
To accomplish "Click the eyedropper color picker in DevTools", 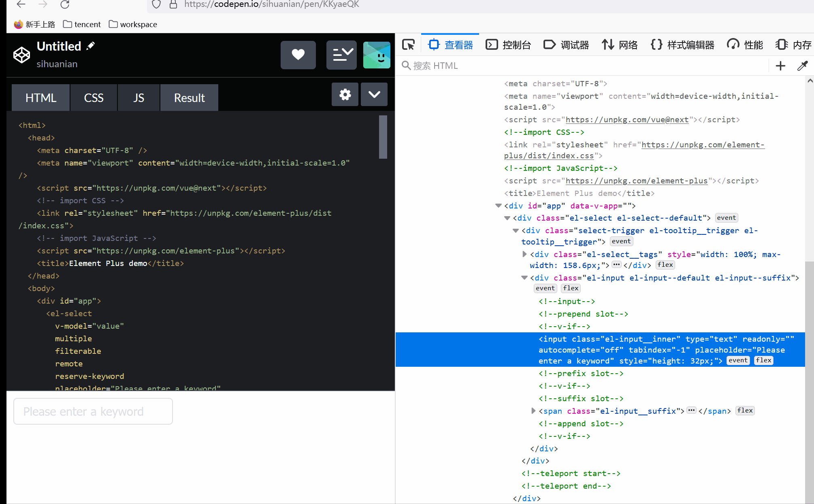I will pos(803,65).
